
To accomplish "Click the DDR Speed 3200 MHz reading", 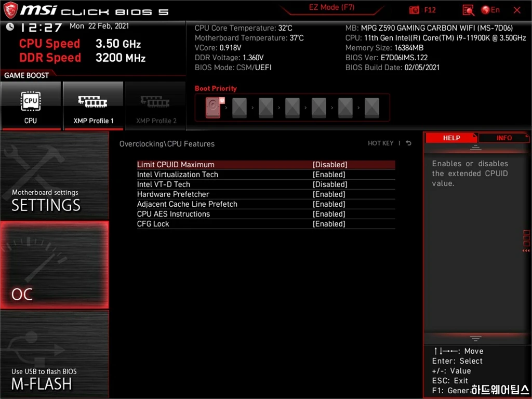I will (x=82, y=57).
